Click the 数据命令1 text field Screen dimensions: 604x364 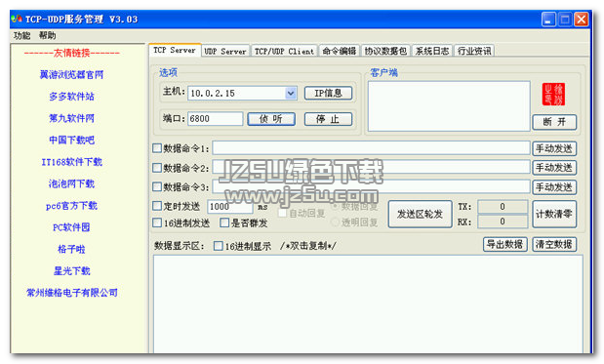pos(371,148)
